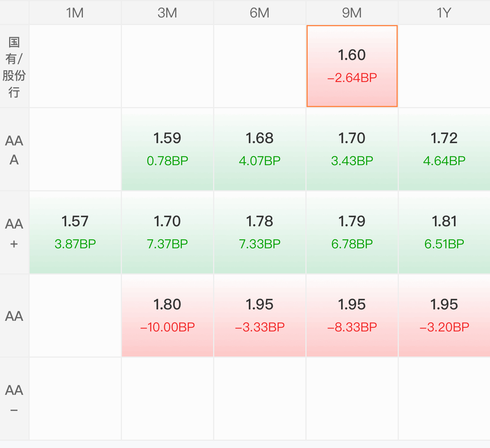
Task: Select the 6M column header
Action: [x=260, y=13]
